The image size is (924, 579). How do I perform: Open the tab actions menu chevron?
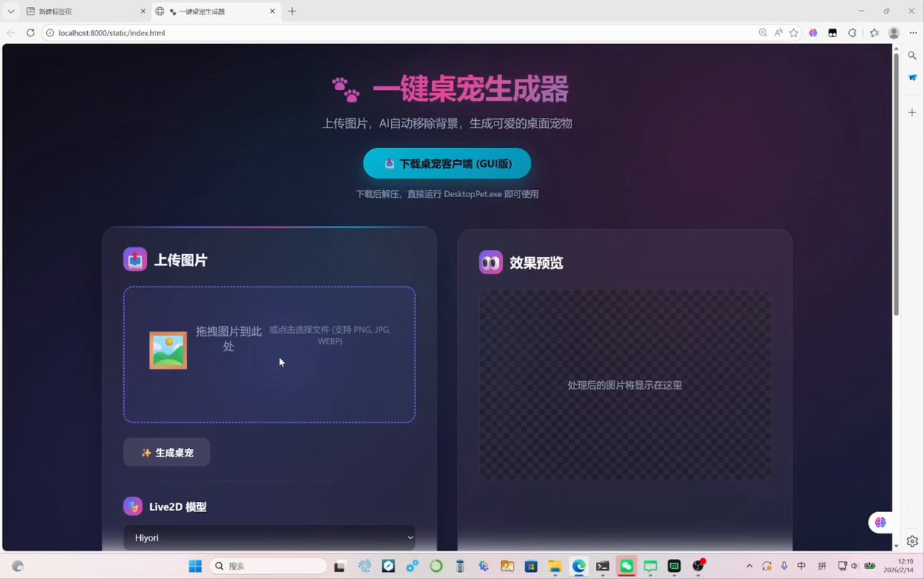coord(11,12)
